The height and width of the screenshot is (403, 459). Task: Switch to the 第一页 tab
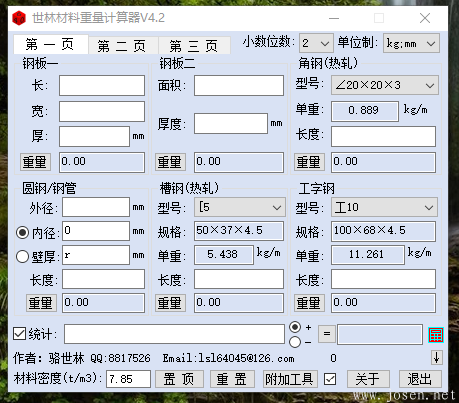click(51, 44)
